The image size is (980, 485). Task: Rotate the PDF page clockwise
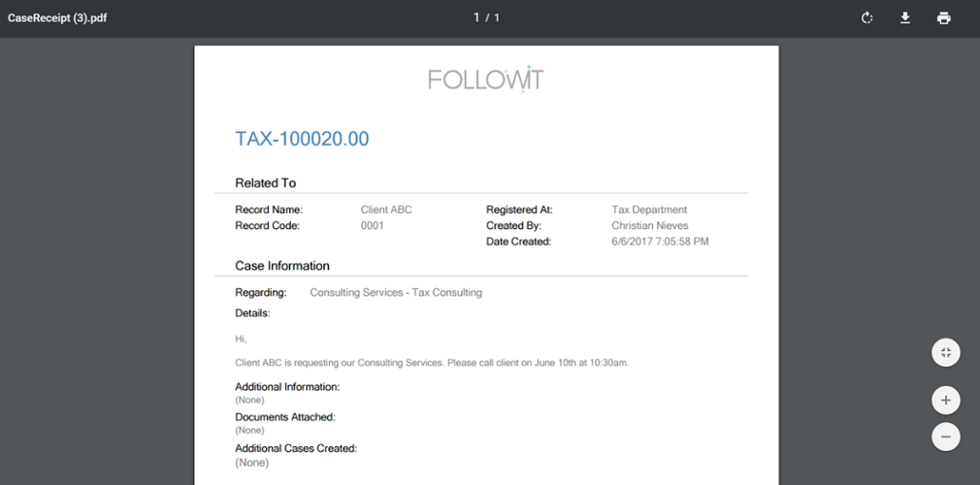point(867,18)
